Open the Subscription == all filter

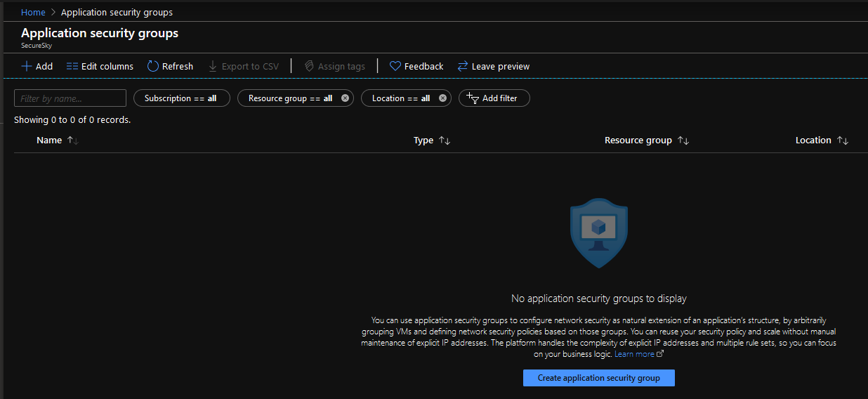click(181, 98)
